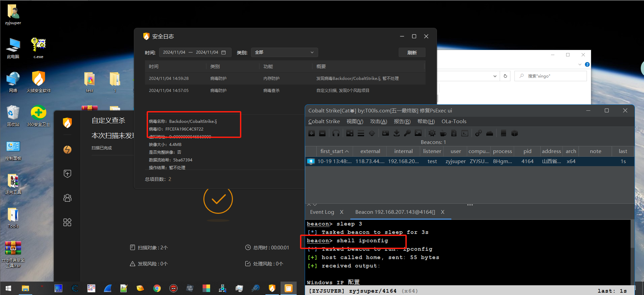The image size is (644, 295).
Task: Select the Beacon 192.168.207.143@4164 tab
Action: [395, 212]
